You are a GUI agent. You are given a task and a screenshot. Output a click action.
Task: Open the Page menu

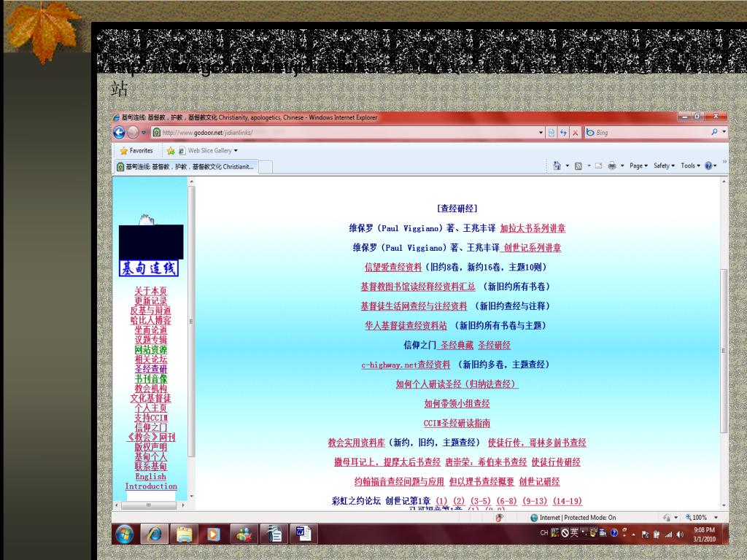(x=638, y=166)
